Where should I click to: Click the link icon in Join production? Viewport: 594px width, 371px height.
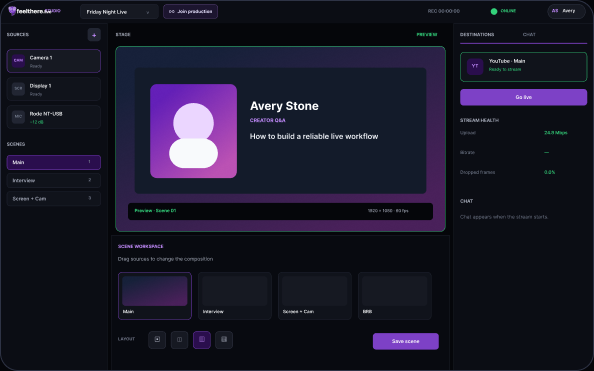(172, 12)
